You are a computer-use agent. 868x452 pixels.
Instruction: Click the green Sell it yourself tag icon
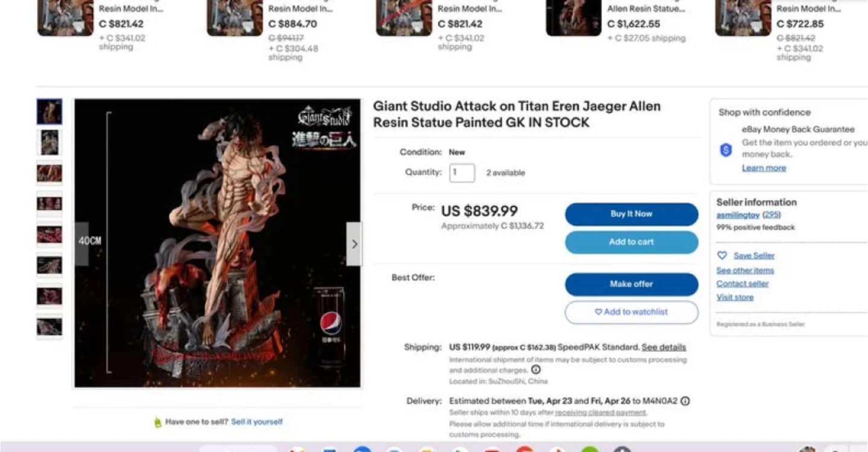coord(158,422)
